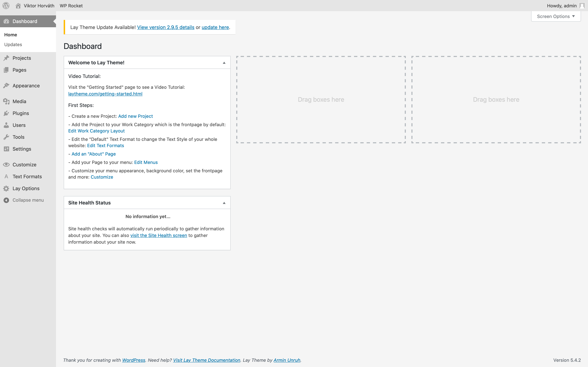Click the Lay Options gear icon

point(6,189)
